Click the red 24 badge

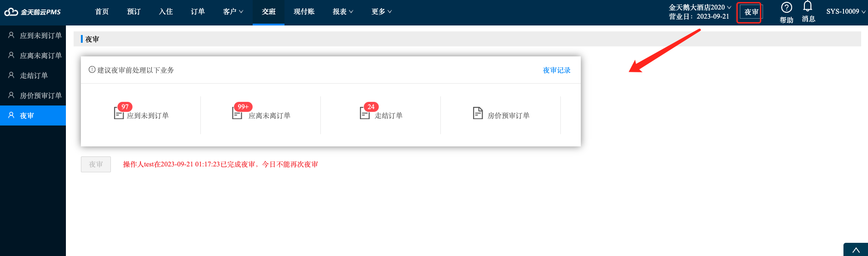point(371,107)
